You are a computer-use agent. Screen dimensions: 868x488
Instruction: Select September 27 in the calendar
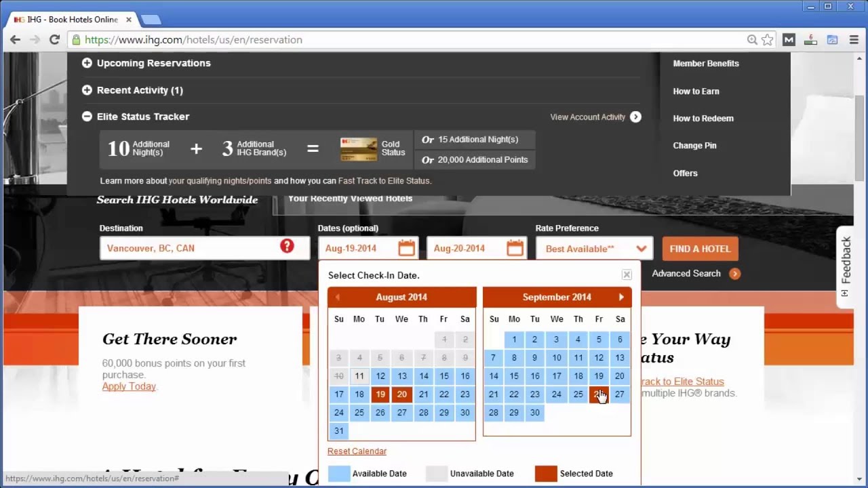click(x=620, y=394)
